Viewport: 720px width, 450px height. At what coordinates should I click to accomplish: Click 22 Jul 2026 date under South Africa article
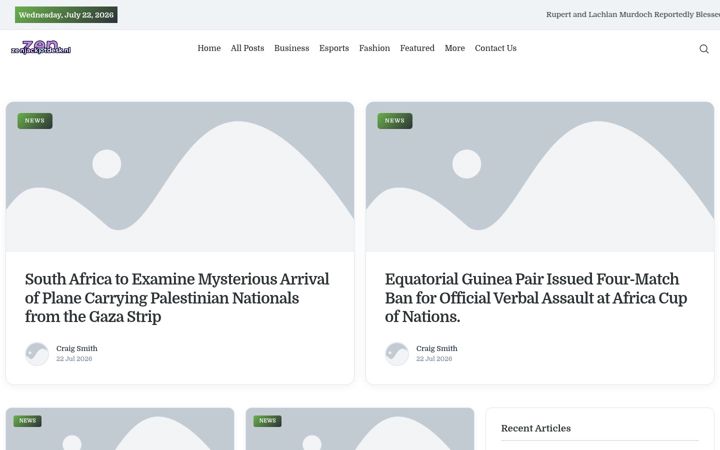(x=74, y=359)
